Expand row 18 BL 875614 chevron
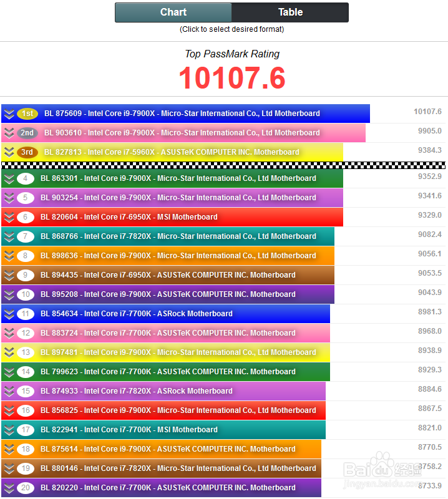 [x=9, y=449]
